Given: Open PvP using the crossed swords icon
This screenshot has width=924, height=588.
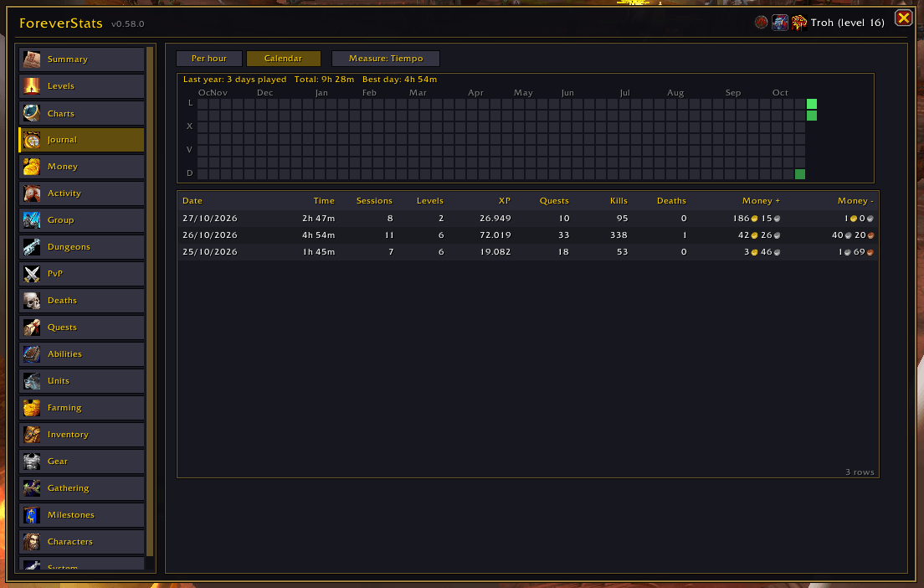Looking at the screenshot, I should point(32,274).
